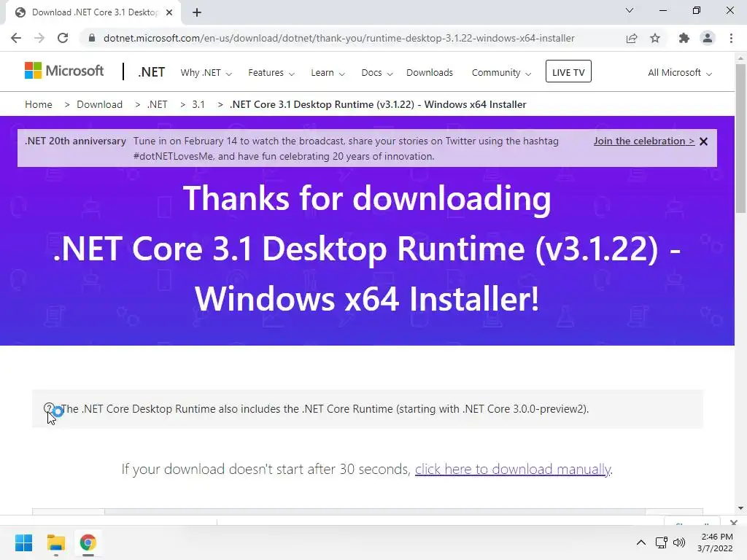Open the Downloads nav item

[x=430, y=73]
